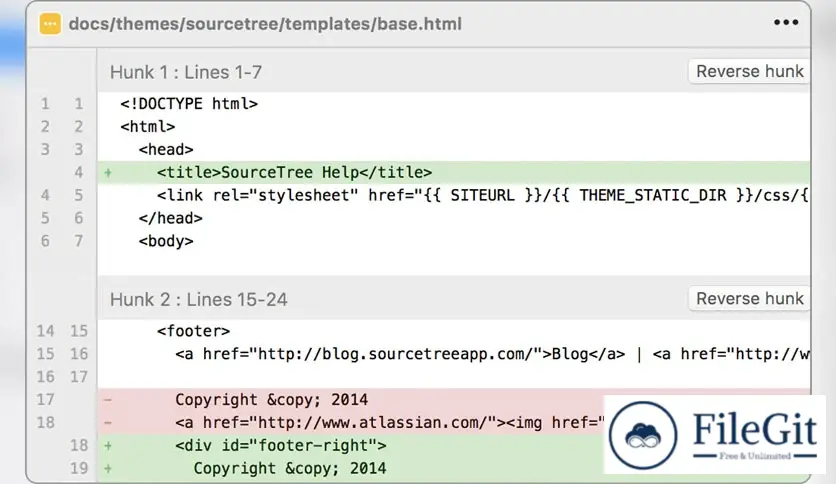
Task: Select the <body> tag line
Action: tap(454, 241)
